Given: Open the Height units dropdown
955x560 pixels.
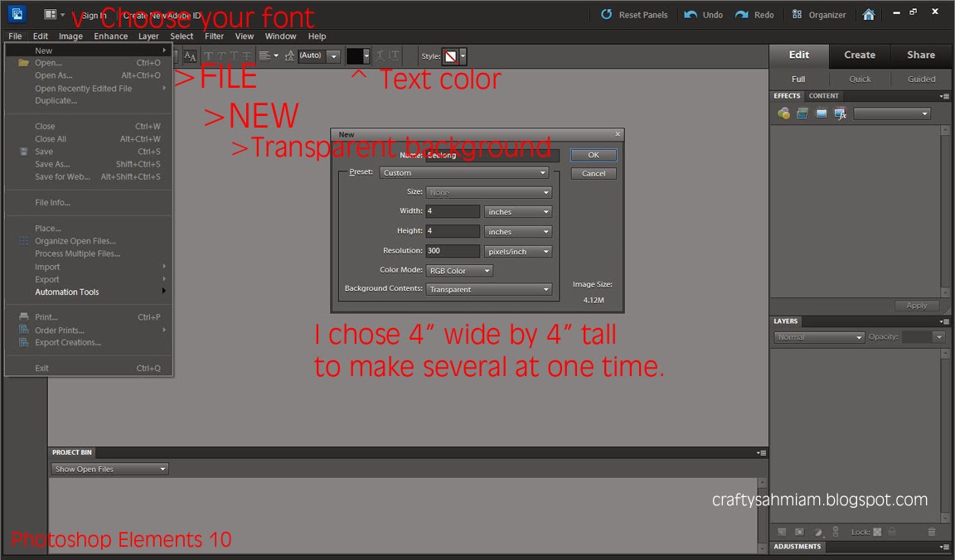Looking at the screenshot, I should click(517, 232).
